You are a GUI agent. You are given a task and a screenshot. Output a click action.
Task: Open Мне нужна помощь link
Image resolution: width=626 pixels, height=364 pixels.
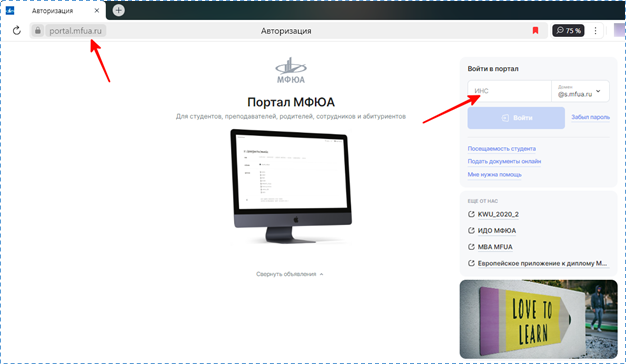point(495,174)
